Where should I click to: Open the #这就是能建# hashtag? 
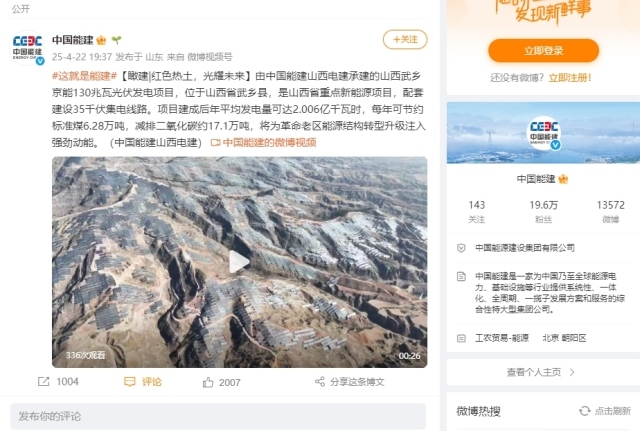coord(84,76)
